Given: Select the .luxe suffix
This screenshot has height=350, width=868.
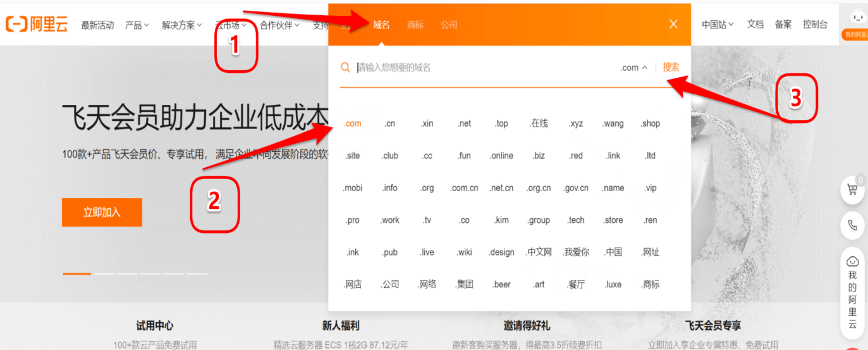Looking at the screenshot, I should 613,284.
